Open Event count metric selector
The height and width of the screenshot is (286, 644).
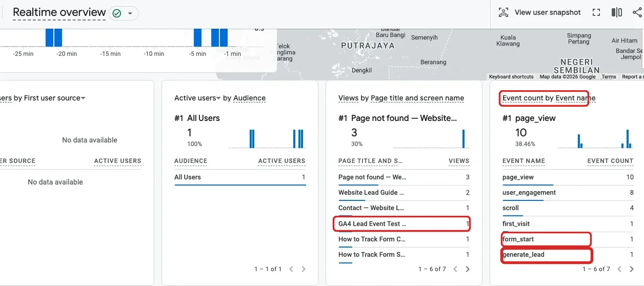(x=522, y=98)
